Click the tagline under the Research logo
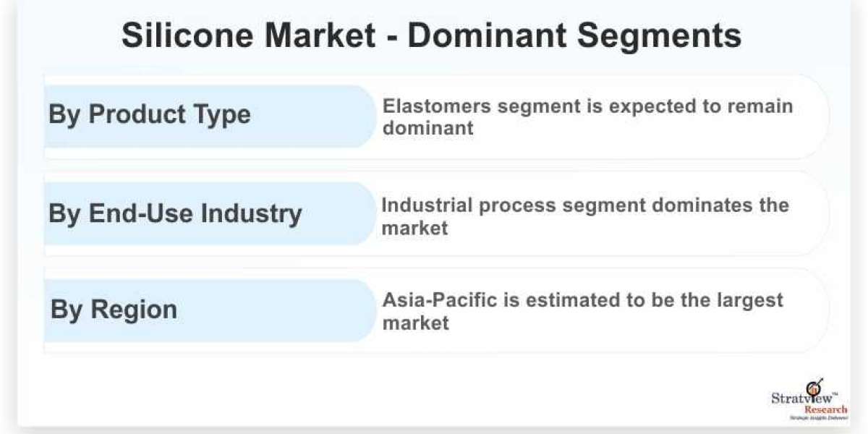This screenshot has height=434, width=868. pyautogui.click(x=820, y=418)
